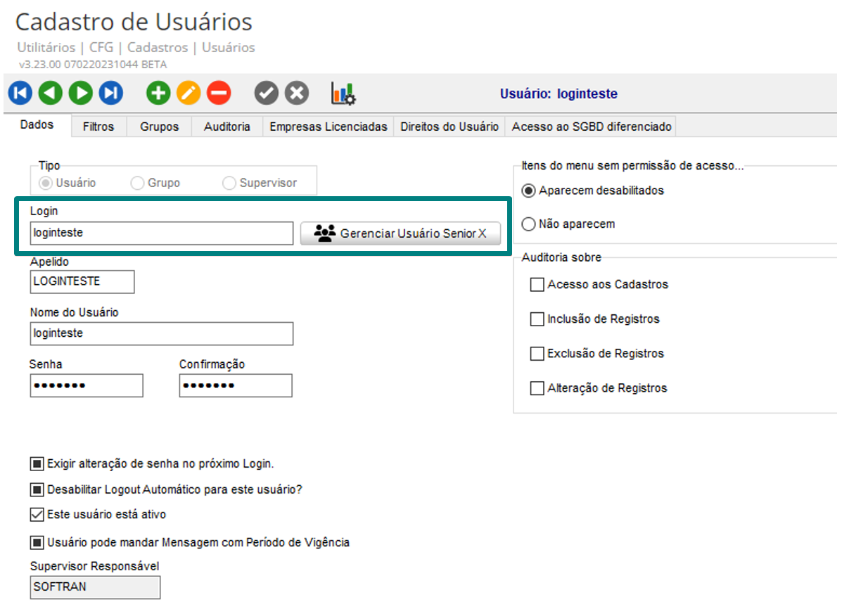The width and height of the screenshot is (842, 616).
Task: Choose Não aparecem option
Action: click(528, 224)
